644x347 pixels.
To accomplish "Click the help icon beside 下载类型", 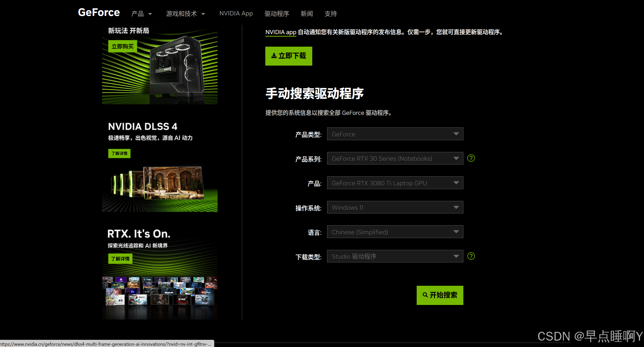I will [x=471, y=256].
